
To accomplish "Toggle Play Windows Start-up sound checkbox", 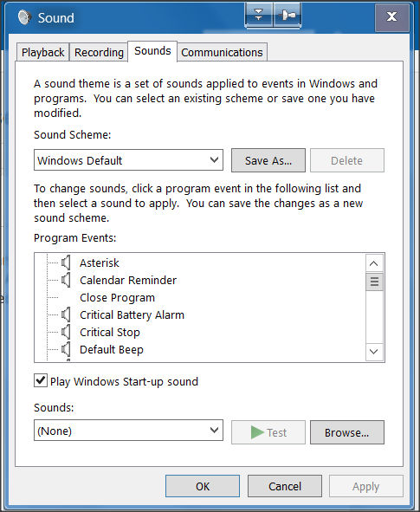I will [41, 380].
